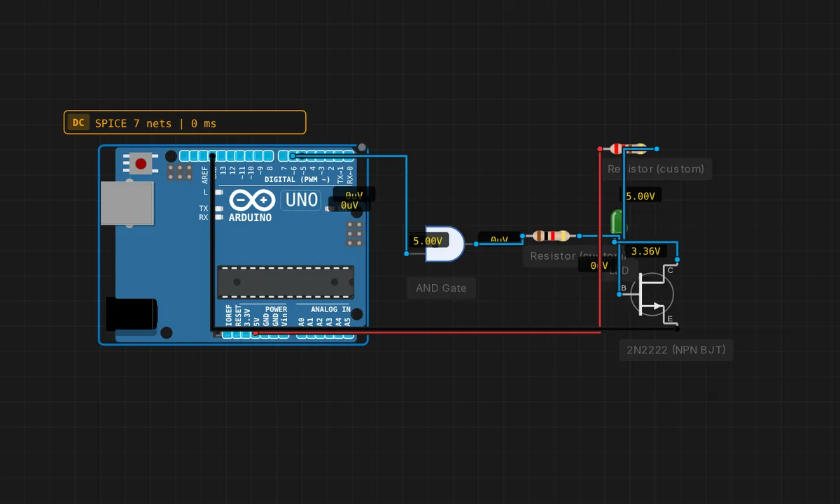The height and width of the screenshot is (504, 840).
Task: Click Arduino digital pin 13
Action: 223,156
